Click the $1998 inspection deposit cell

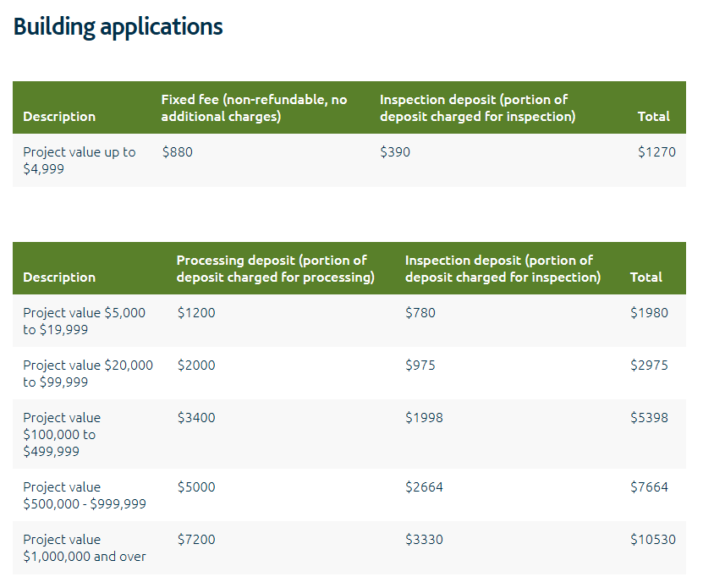click(424, 418)
